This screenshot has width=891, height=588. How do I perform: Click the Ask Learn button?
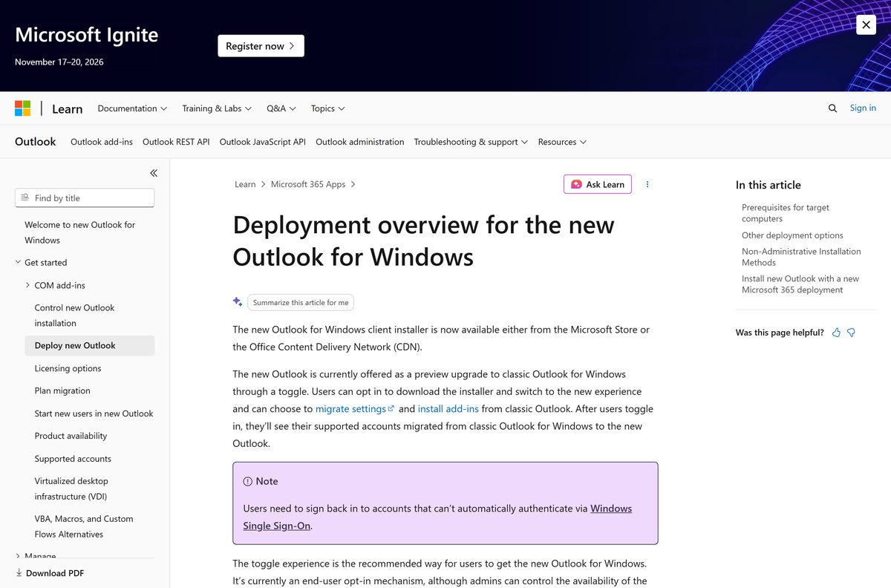(598, 184)
